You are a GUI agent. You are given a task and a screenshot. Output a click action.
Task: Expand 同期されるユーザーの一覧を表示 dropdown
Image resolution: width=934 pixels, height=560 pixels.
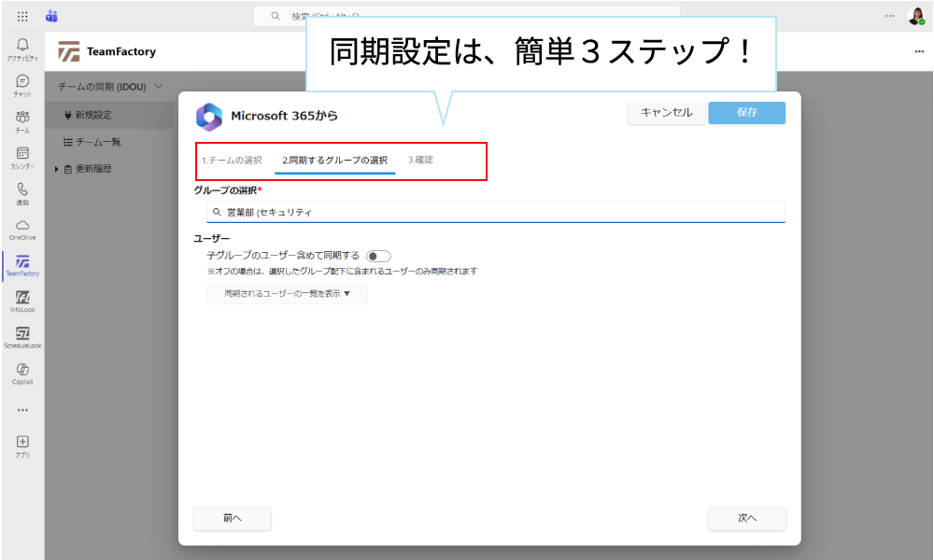point(287,294)
